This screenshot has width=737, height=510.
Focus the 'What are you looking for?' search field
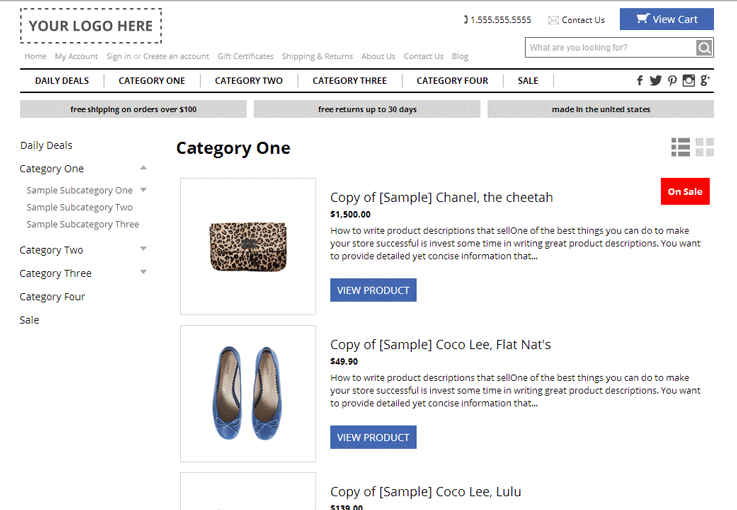click(x=611, y=47)
